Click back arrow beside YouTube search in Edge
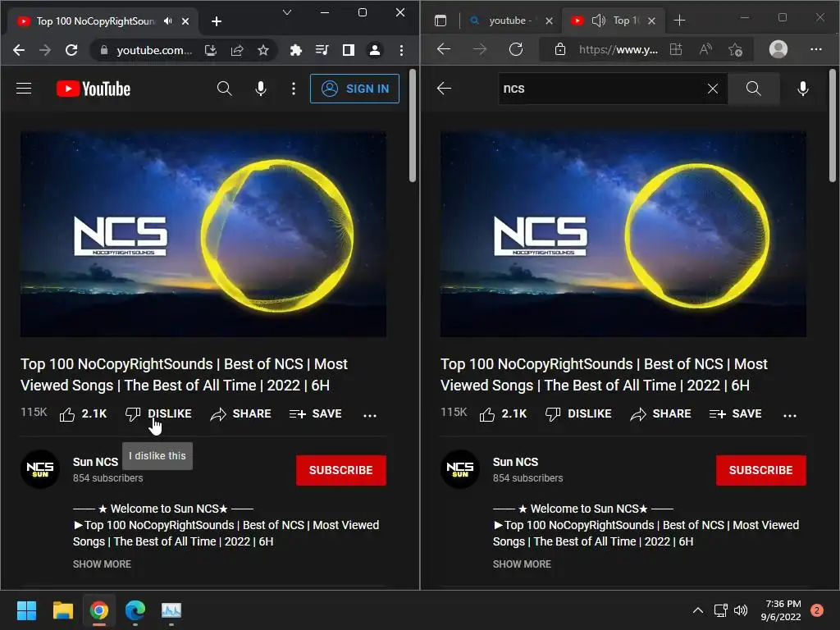The height and width of the screenshot is (630, 840). (x=444, y=89)
